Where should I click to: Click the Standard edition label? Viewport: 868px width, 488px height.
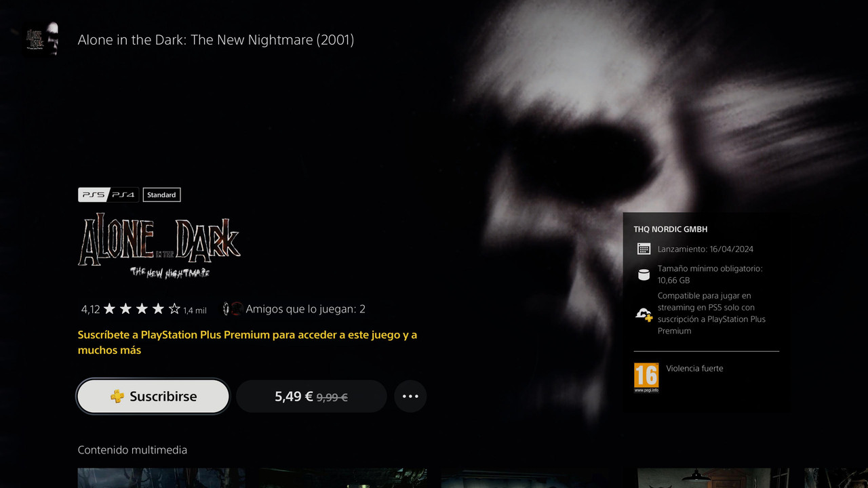tap(161, 195)
